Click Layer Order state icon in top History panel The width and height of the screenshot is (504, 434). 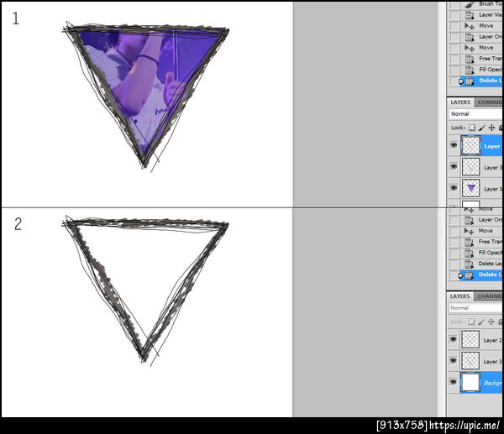[470, 37]
